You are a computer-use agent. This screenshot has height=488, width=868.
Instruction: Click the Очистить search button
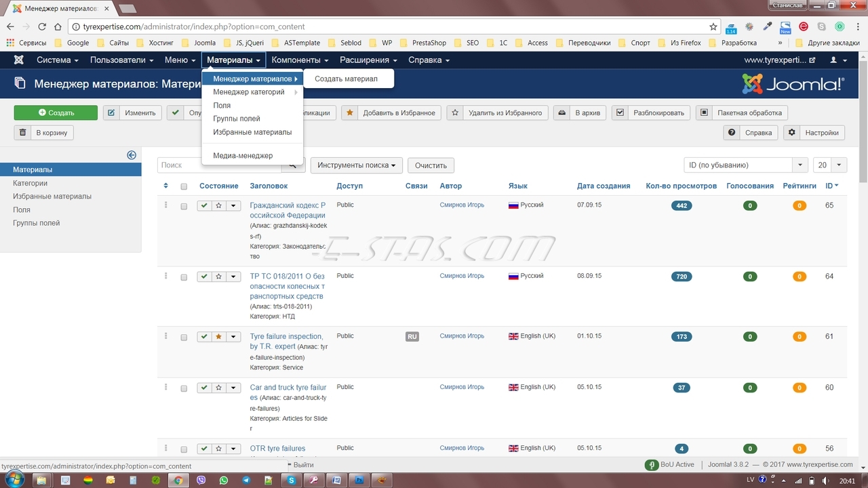(431, 165)
